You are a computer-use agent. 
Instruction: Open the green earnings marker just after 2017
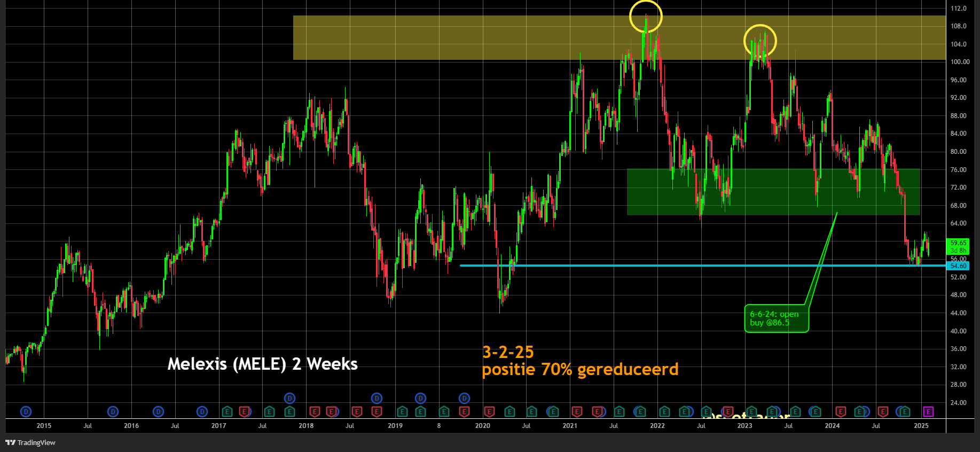pos(227,411)
